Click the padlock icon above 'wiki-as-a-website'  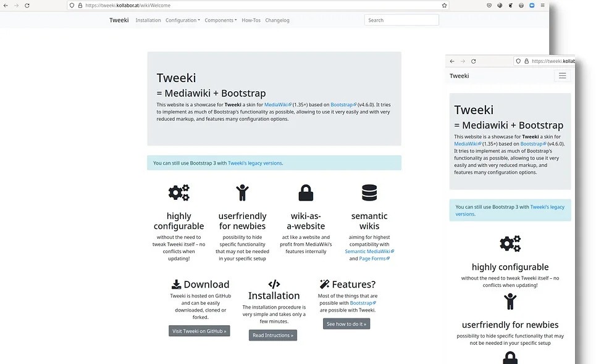tap(306, 192)
